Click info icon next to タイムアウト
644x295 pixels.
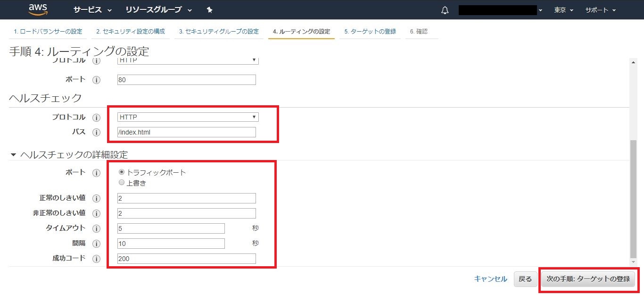(x=97, y=229)
